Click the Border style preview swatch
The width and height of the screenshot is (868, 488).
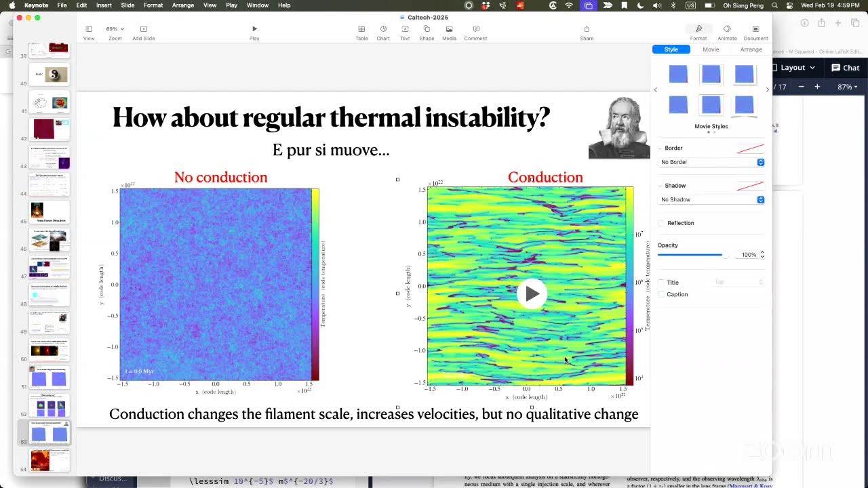tap(750, 148)
